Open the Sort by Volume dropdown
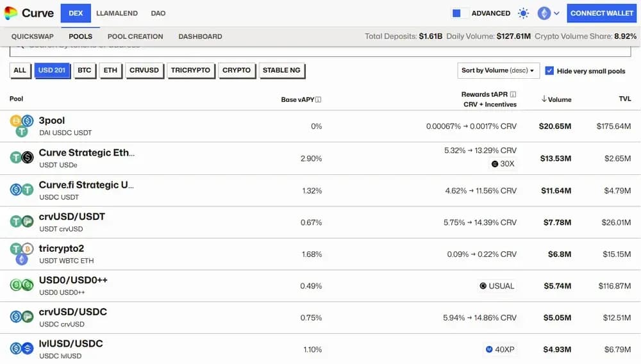The height and width of the screenshot is (364, 641). (498, 70)
